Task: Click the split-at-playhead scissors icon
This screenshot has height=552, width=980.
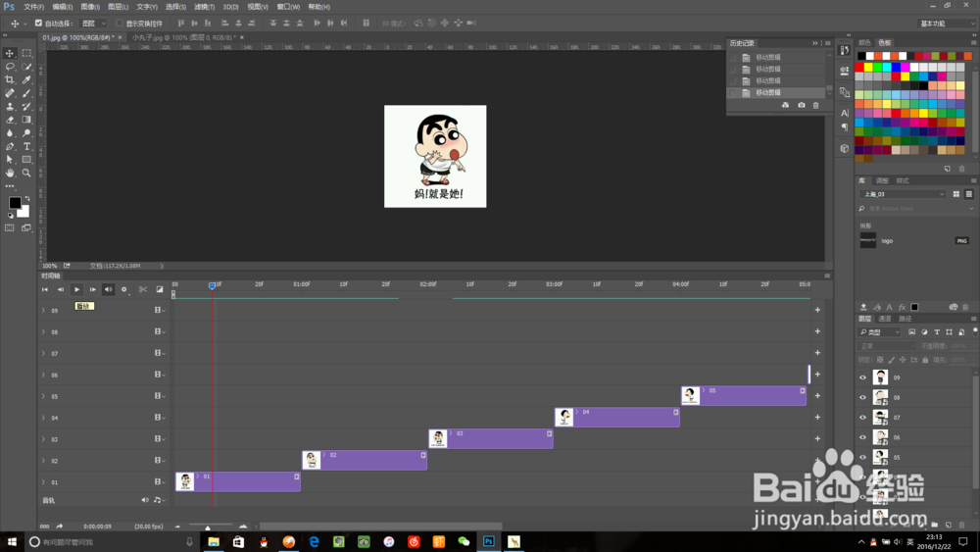Action: tap(143, 289)
